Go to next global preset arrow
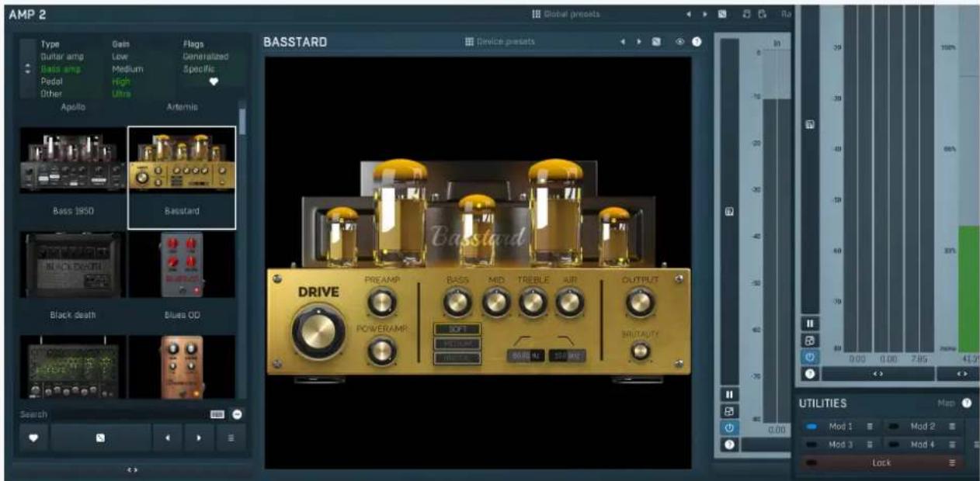The image size is (980, 481). (x=705, y=14)
